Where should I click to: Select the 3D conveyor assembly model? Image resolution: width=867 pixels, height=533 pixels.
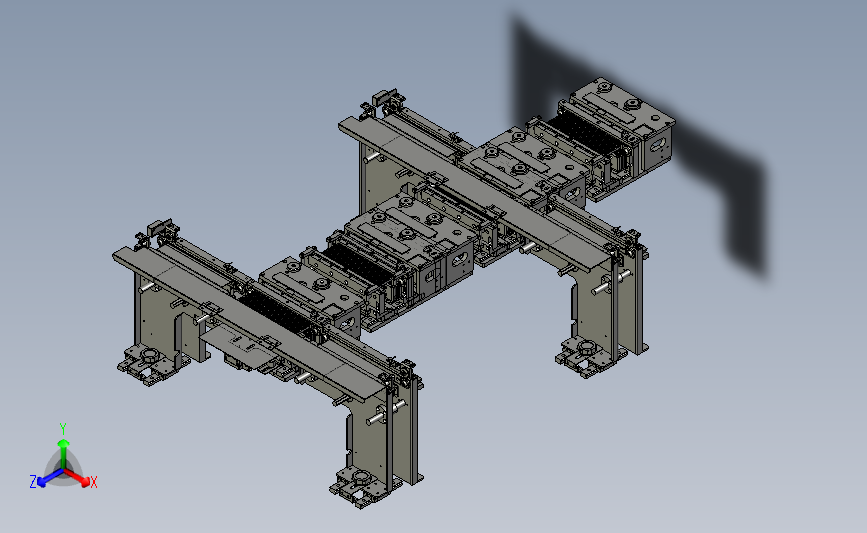coord(393,293)
